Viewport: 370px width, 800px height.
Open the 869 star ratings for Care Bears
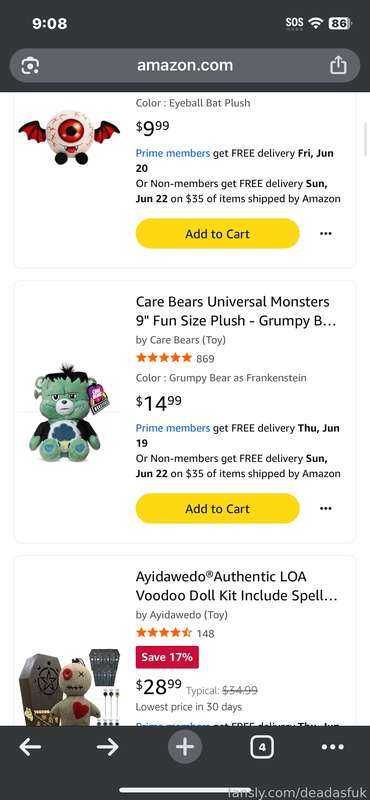[175, 358]
